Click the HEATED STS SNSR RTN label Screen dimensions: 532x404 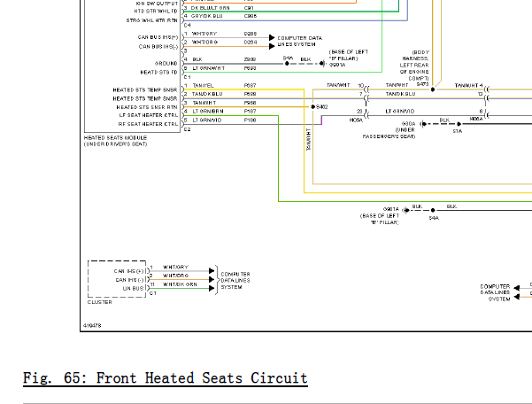point(147,107)
